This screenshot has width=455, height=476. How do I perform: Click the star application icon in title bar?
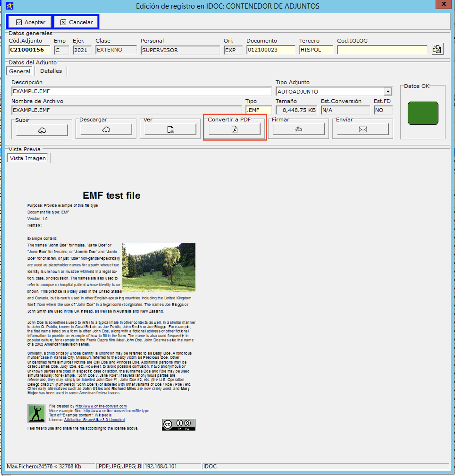(x=9, y=6)
